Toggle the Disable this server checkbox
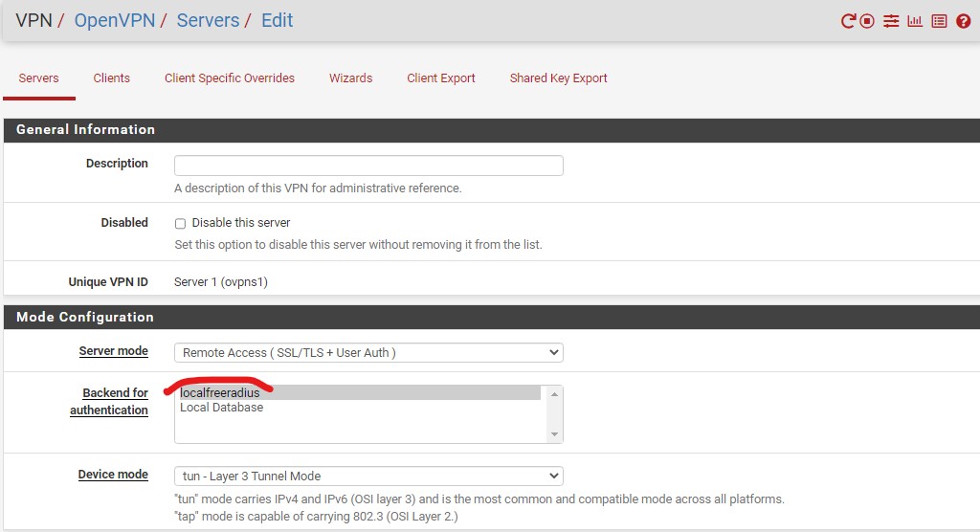The width and height of the screenshot is (980, 532). (x=180, y=223)
